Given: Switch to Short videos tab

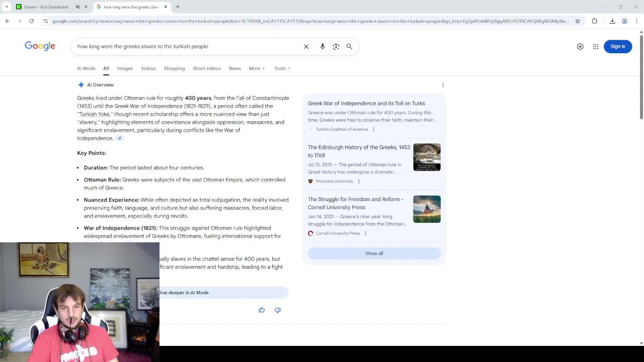Looking at the screenshot, I should 207,68.
